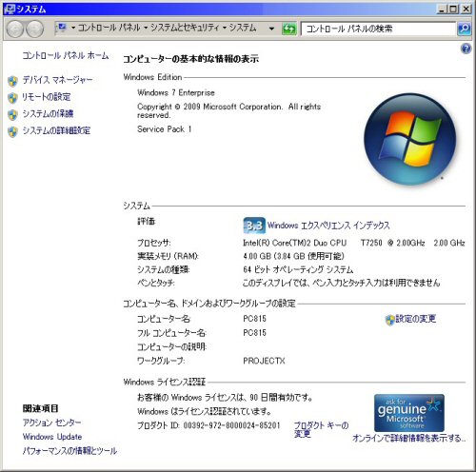
Task: Click the PROJECTX workgroup value
Action: click(264, 361)
